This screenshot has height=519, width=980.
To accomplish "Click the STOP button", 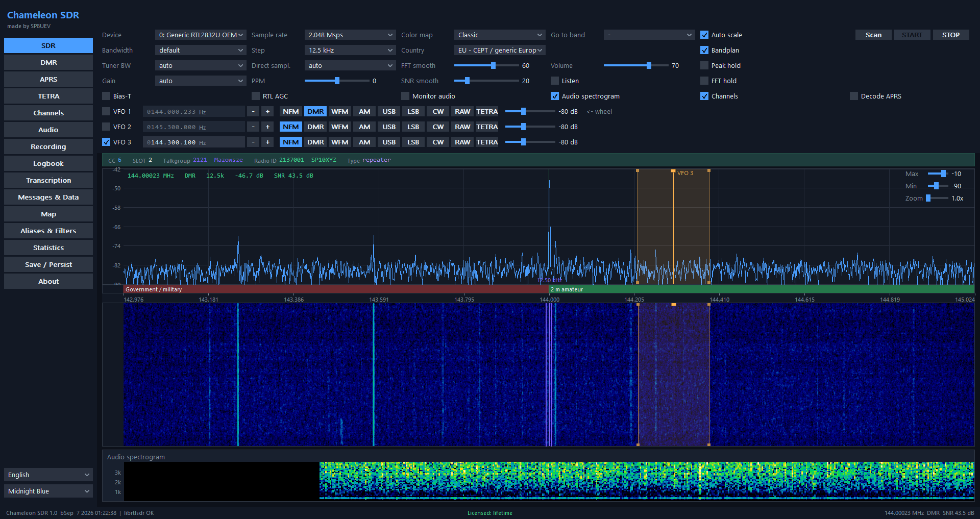I will (x=951, y=35).
